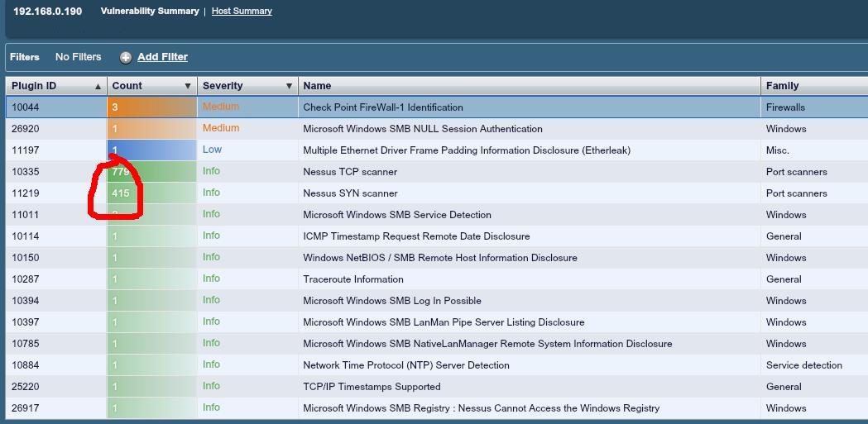The image size is (868, 424).
Task: Switch to Host Summary view
Action: point(242,11)
